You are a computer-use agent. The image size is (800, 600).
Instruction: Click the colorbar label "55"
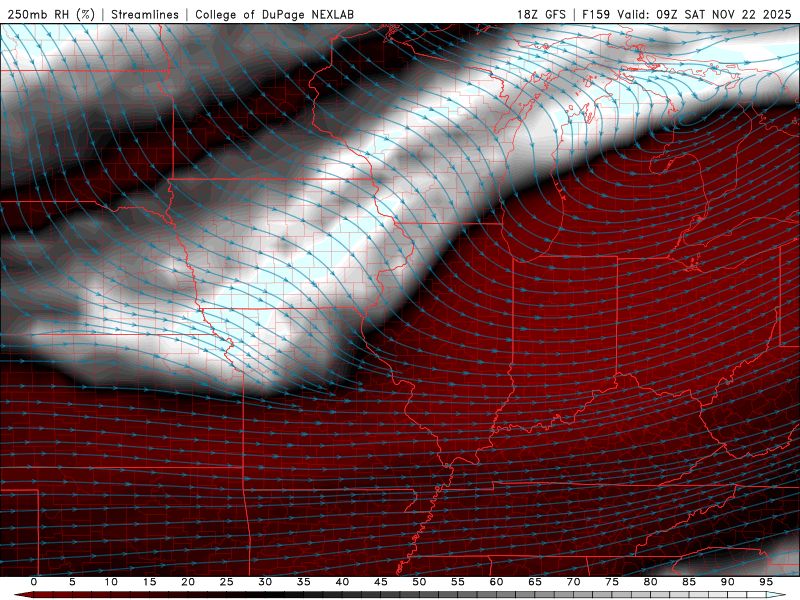point(457,582)
